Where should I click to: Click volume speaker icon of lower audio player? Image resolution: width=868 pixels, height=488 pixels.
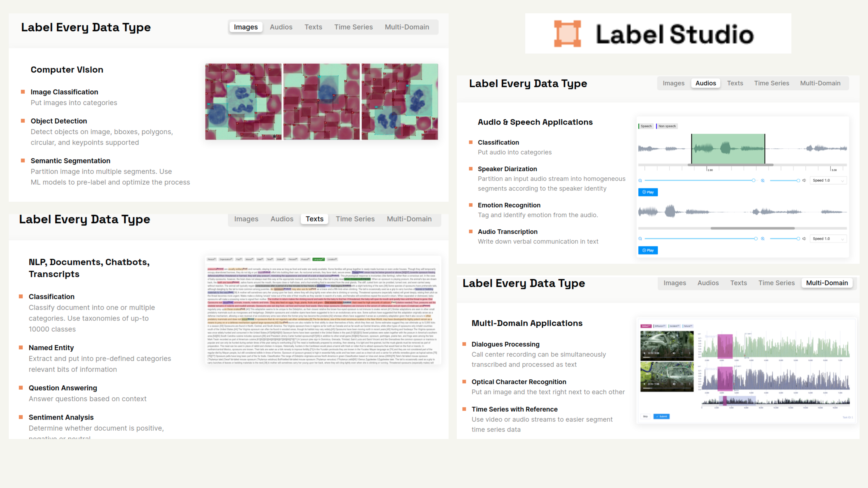click(x=804, y=239)
